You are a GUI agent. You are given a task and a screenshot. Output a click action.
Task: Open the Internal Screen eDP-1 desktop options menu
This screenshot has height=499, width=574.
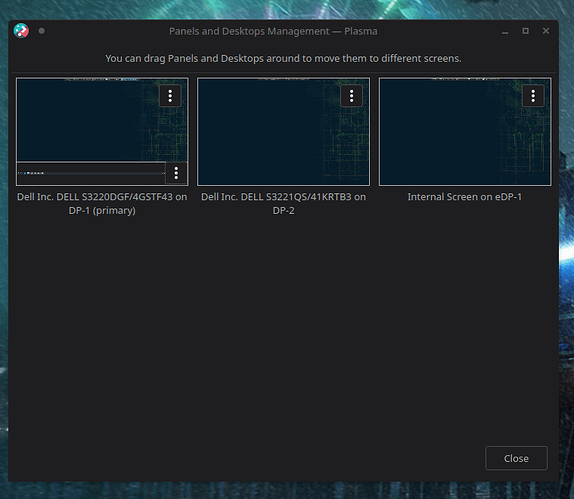(x=533, y=96)
